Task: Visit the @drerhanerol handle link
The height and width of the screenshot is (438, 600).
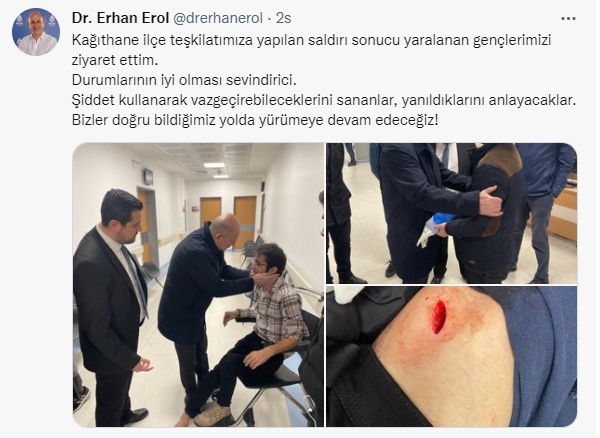Action: click(218, 18)
